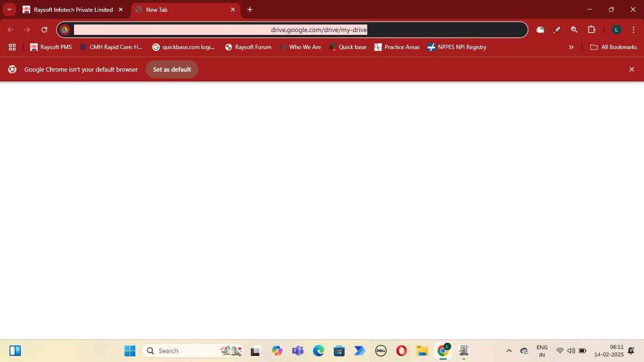The image size is (644, 362).
Task: Open the NPPES NPI Registry bookmark
Action: coord(456,47)
